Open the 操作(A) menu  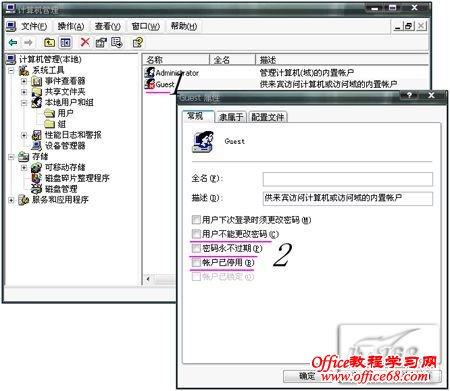pos(71,26)
